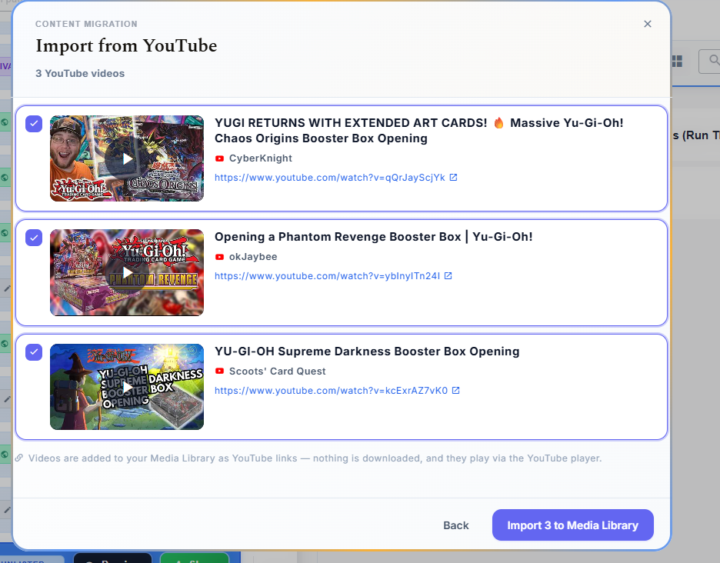This screenshot has width=720, height=563.
Task: Click the okJaybee channel name
Action: (x=253, y=257)
